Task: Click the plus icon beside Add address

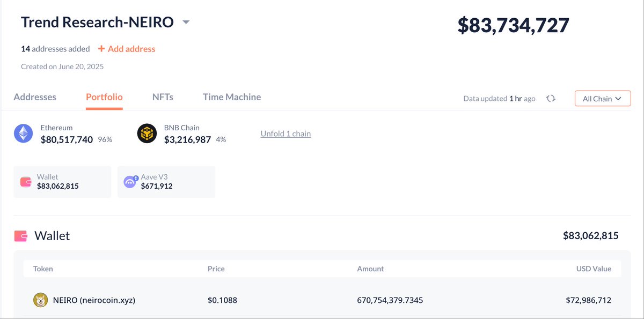Action: tap(101, 49)
